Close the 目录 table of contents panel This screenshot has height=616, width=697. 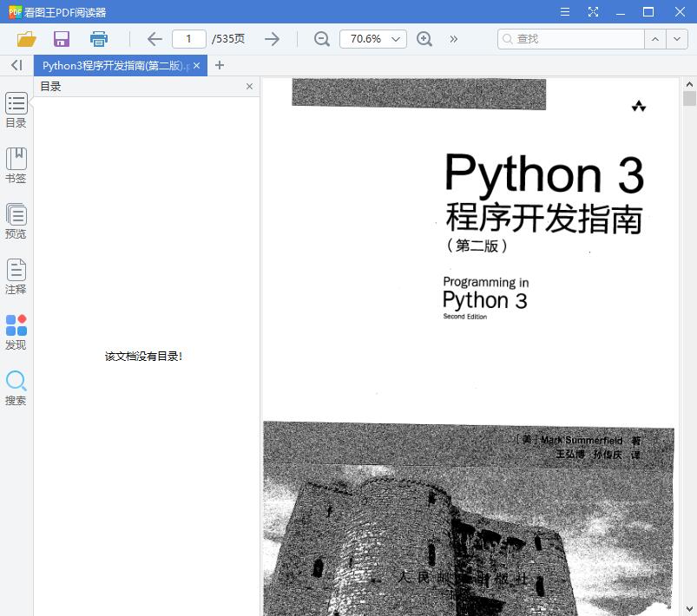pos(249,86)
